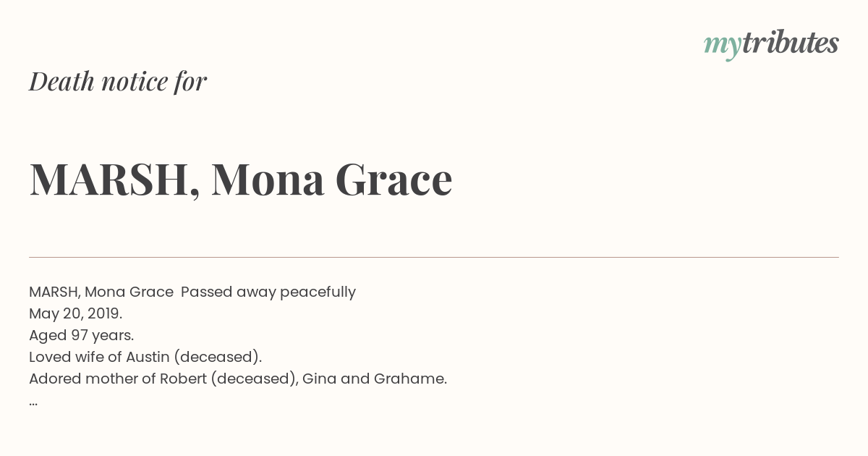Expand the truncated text ellipsis
Image resolution: width=868 pixels, height=456 pixels.
click(33, 402)
